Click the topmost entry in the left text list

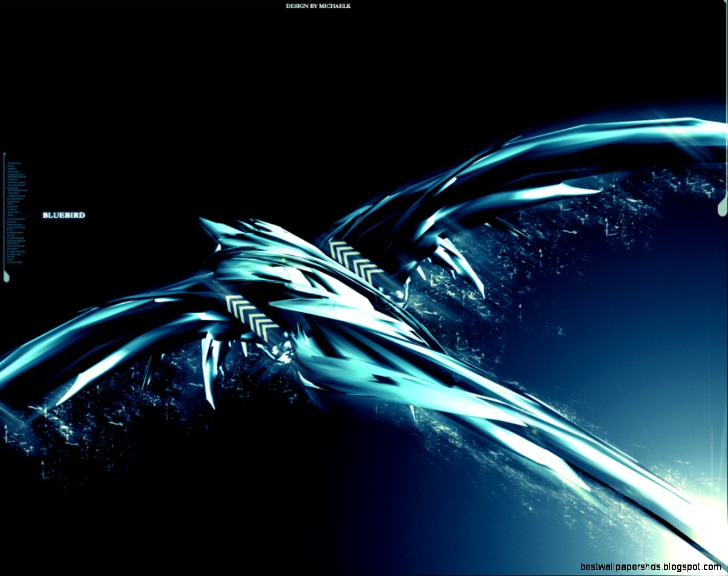pos(13,163)
